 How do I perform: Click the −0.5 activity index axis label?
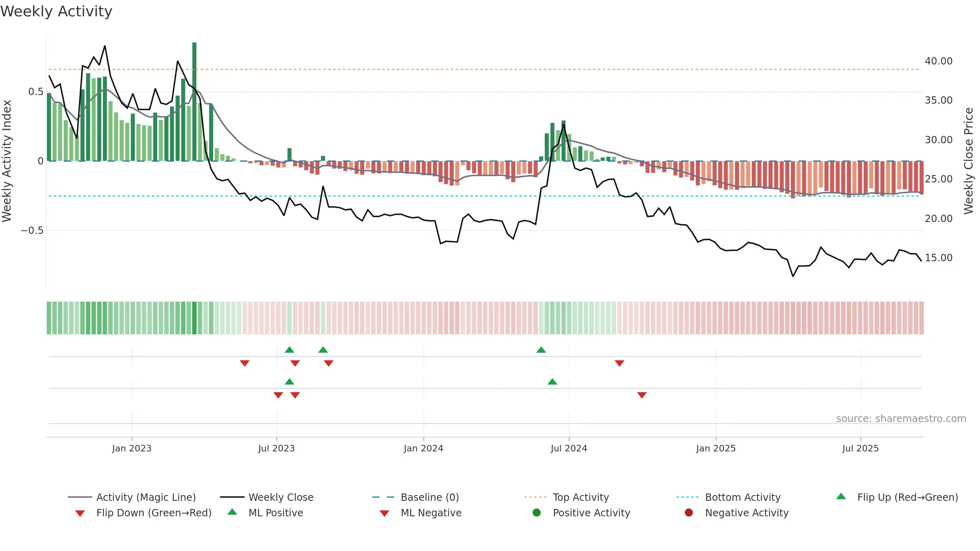tap(32, 231)
